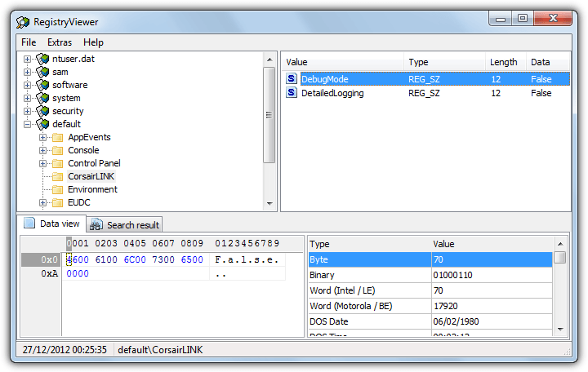Click the Data view tab page icon
The image size is (588, 372).
point(29,223)
